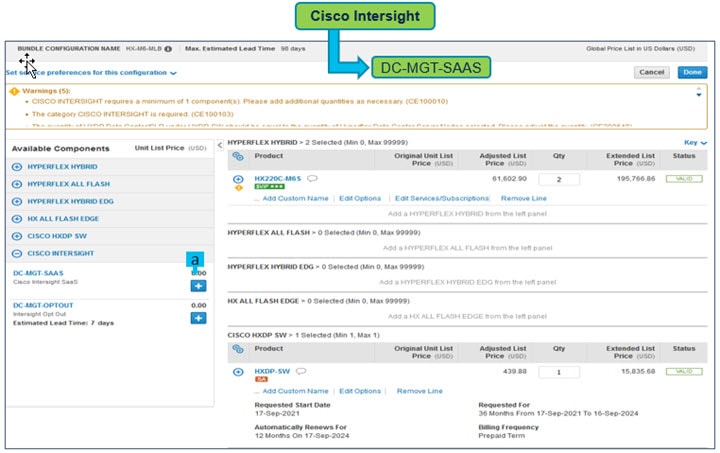
Task: Open the HXDP-SW product link
Action: (x=272, y=371)
